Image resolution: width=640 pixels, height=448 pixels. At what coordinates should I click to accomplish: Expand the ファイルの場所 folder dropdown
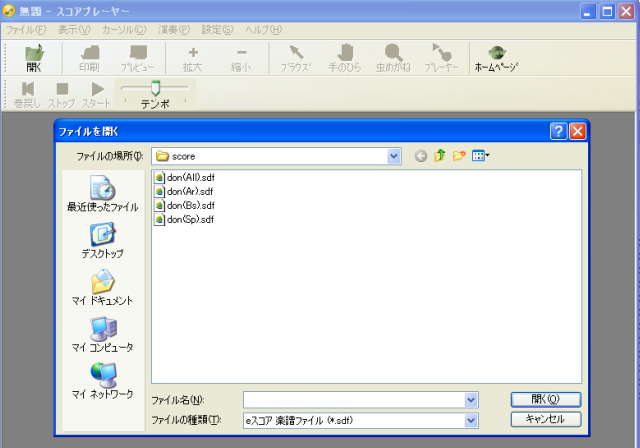[394, 156]
